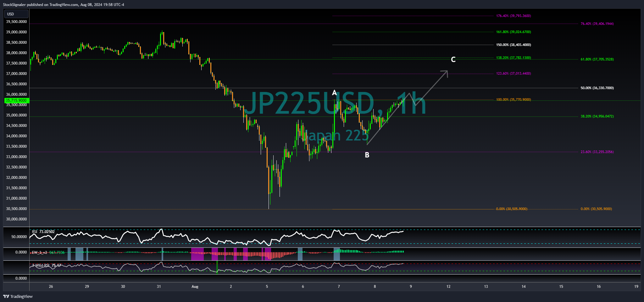Click the 33,000.0000 price axis label
The height and width of the screenshot is (302, 644).
16,157
